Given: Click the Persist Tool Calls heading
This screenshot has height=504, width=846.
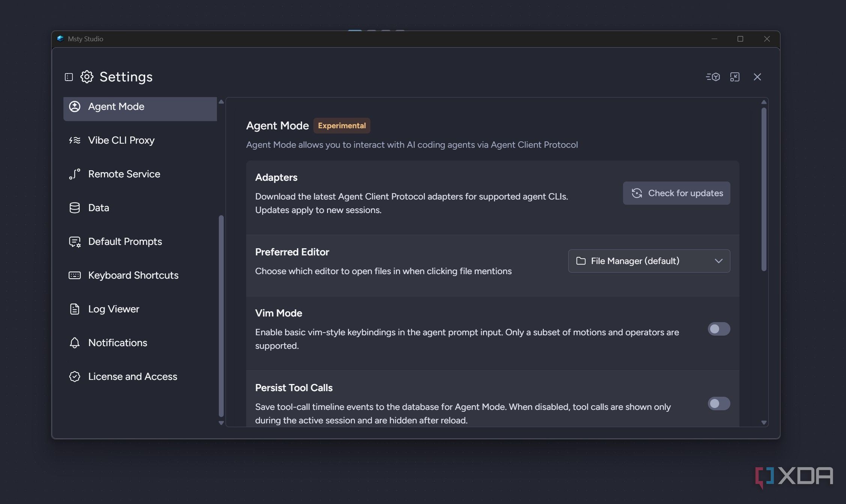Looking at the screenshot, I should [294, 388].
